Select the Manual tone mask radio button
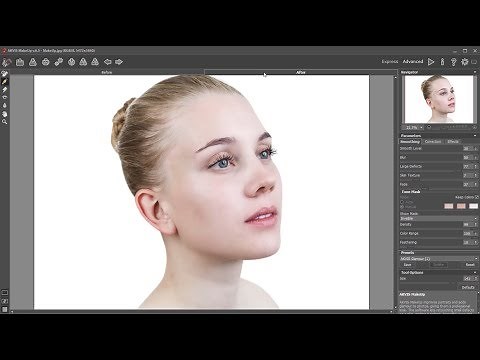This screenshot has width=480, height=360. [402, 207]
